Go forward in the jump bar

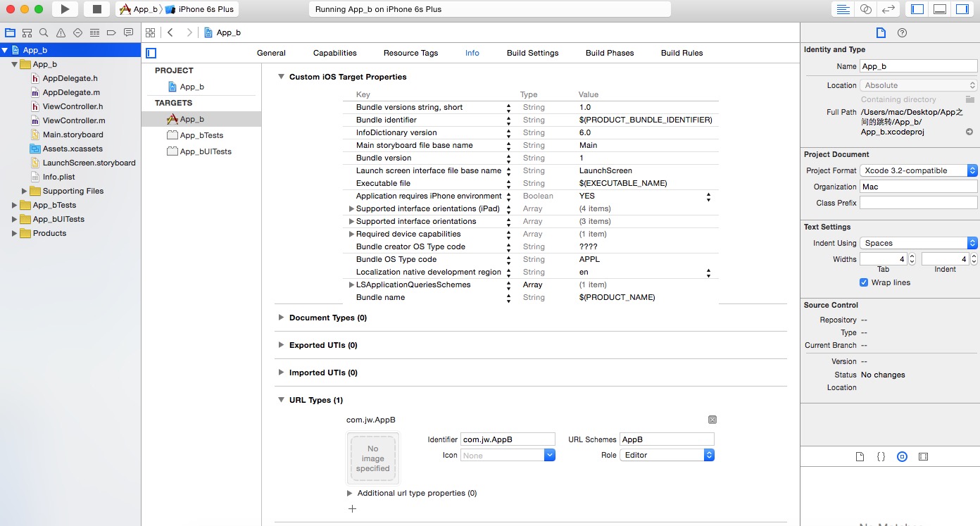coord(189,32)
